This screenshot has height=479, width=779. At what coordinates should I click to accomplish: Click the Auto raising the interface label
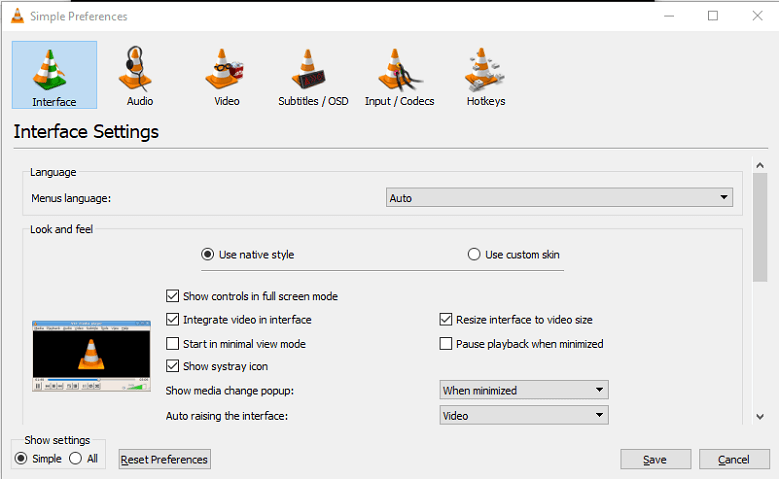(227, 416)
